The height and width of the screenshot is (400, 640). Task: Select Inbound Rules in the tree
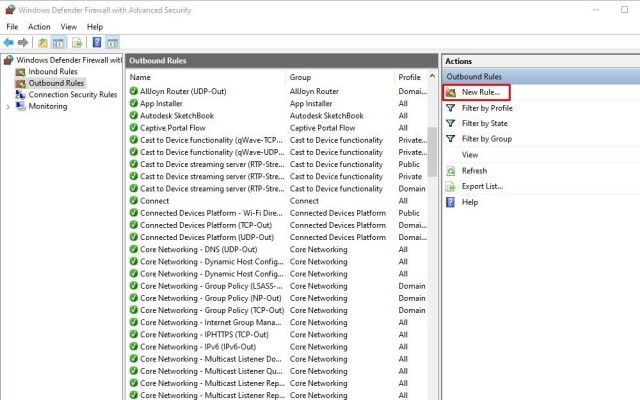[x=53, y=72]
